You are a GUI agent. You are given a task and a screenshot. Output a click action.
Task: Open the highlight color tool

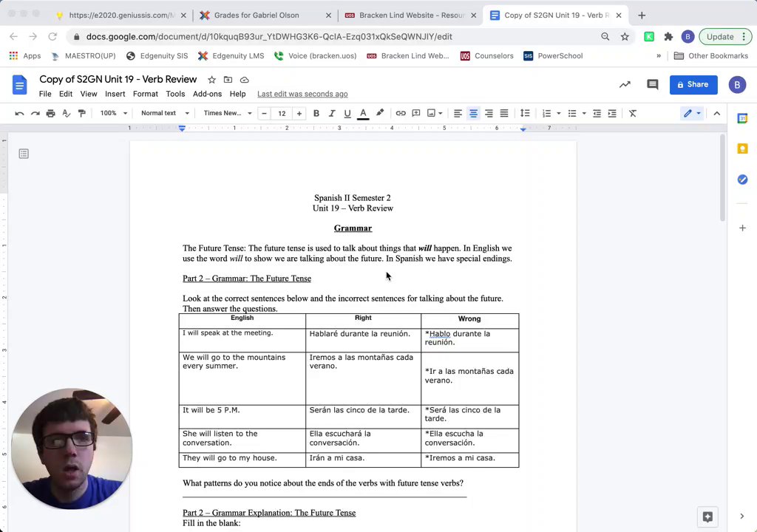pyautogui.click(x=380, y=113)
